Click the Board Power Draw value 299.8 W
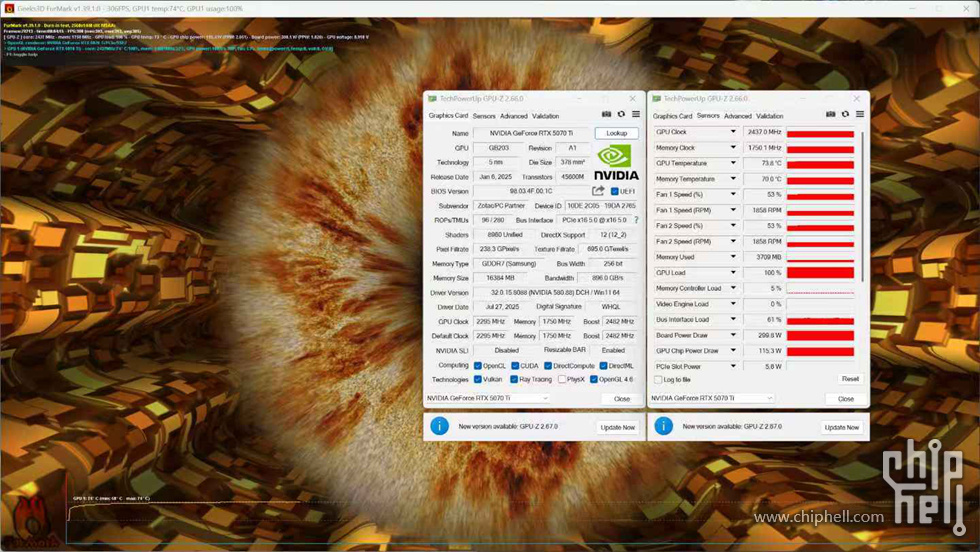The height and width of the screenshot is (552, 980). pyautogui.click(x=764, y=335)
